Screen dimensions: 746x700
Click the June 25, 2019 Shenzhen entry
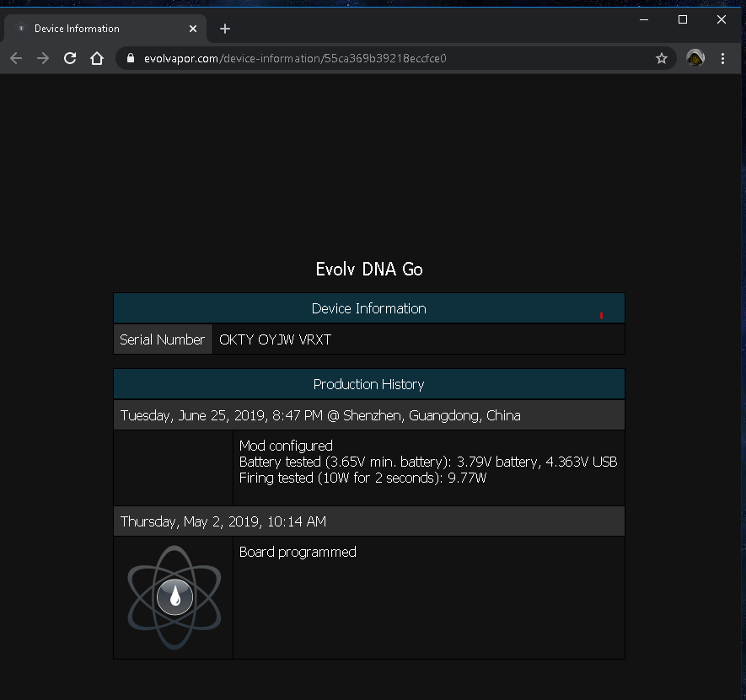(320, 415)
